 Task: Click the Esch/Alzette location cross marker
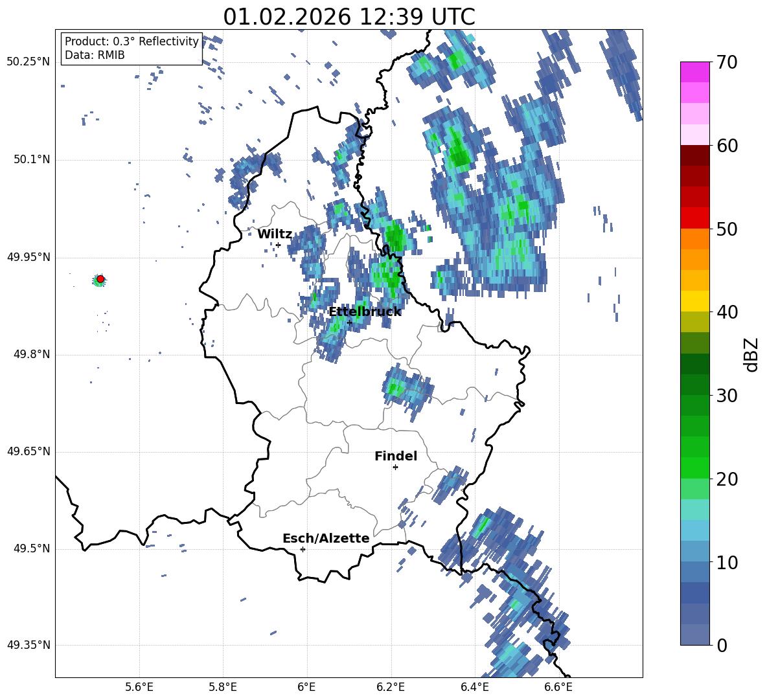click(x=303, y=549)
